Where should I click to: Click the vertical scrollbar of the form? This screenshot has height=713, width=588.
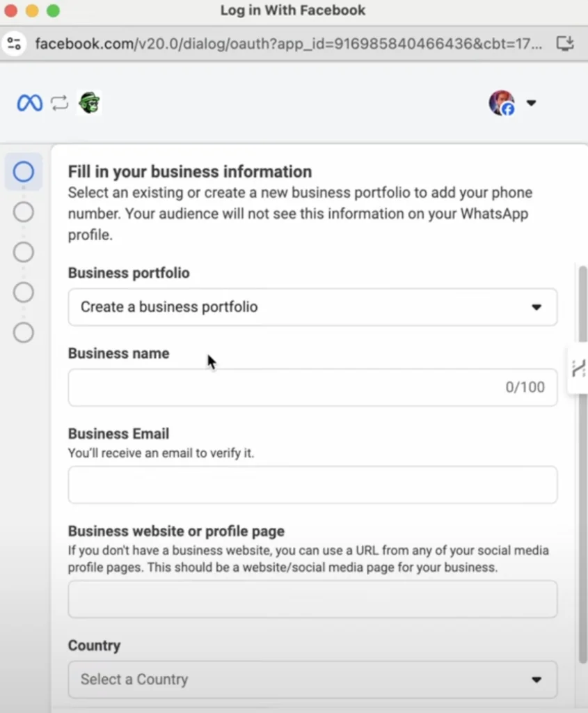pyautogui.click(x=582, y=464)
